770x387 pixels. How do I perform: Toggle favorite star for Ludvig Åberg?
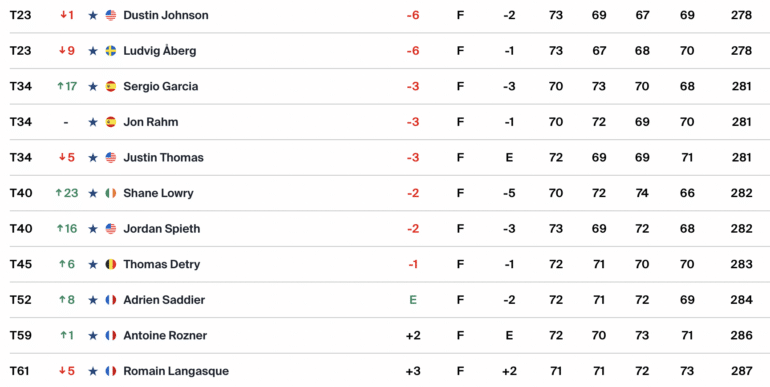93,51
